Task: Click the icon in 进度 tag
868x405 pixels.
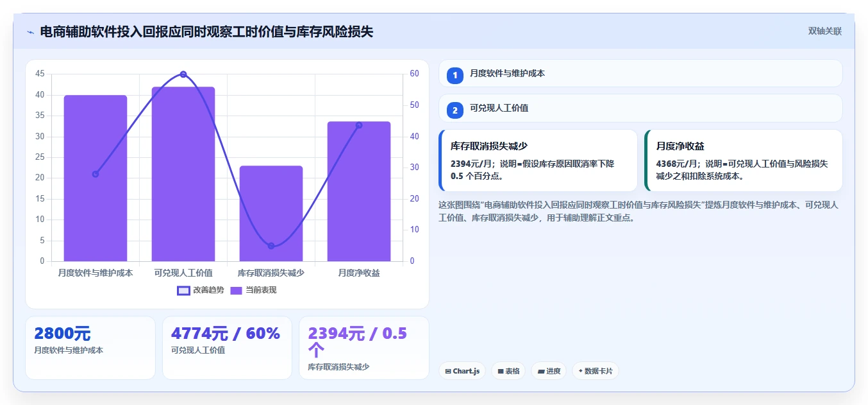Action: (540, 371)
